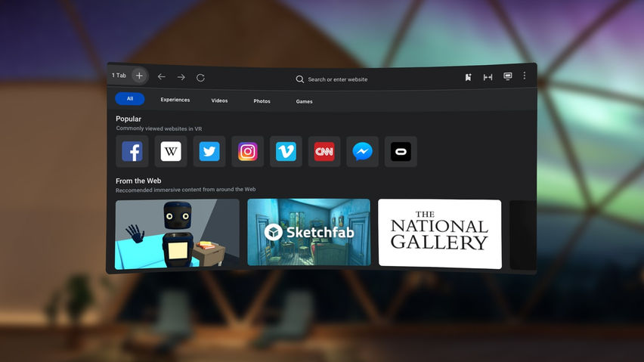Reload the page with the refresh icon

point(200,78)
